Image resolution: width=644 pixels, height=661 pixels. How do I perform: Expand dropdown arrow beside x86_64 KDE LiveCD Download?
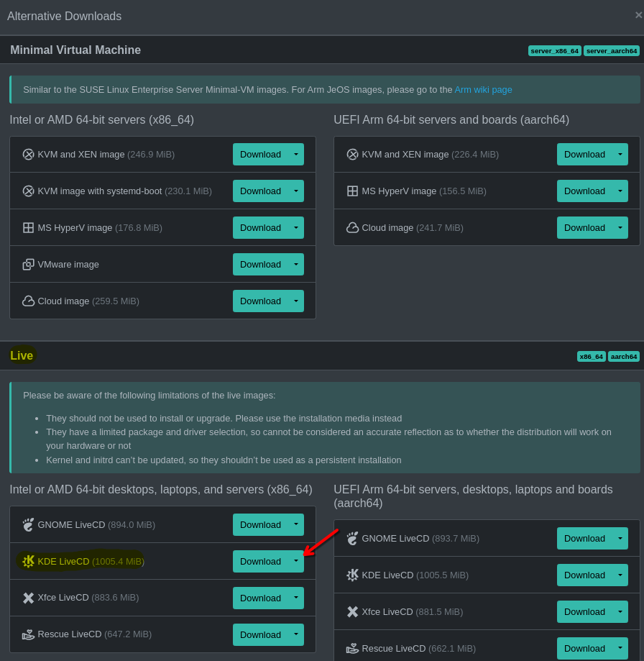[x=295, y=561]
